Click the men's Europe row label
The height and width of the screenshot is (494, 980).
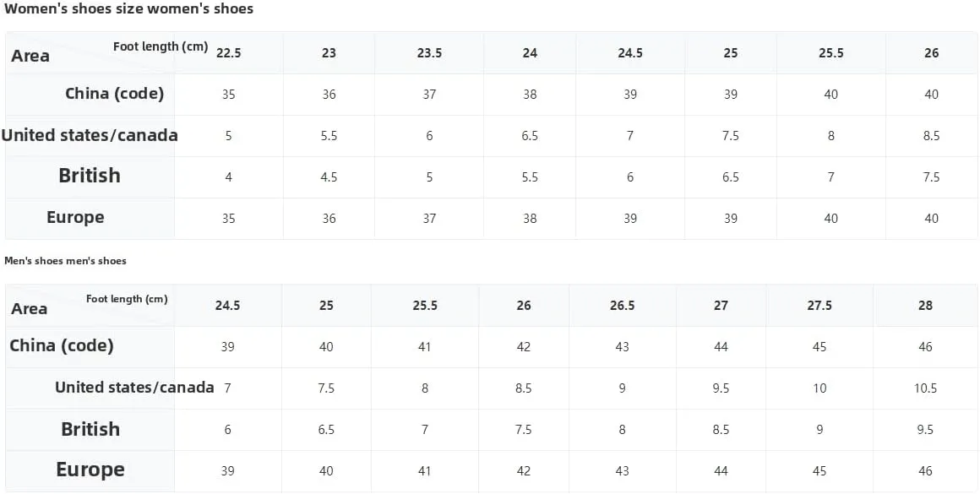(x=90, y=470)
